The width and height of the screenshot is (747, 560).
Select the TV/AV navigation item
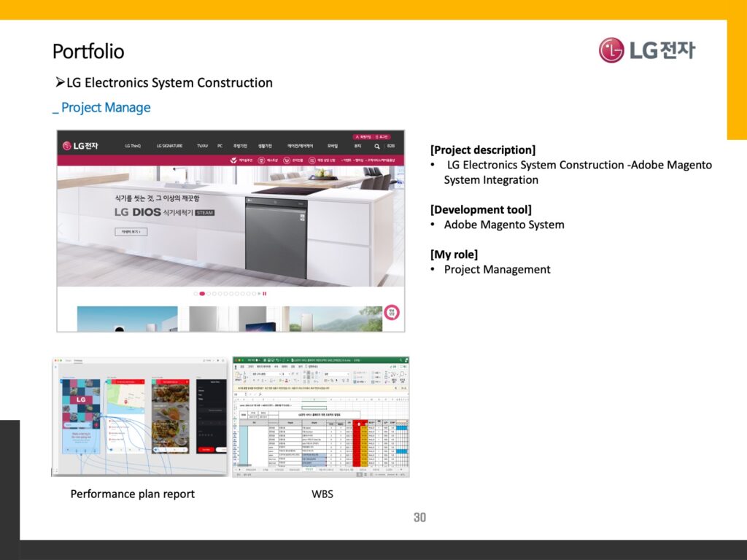coord(202,146)
